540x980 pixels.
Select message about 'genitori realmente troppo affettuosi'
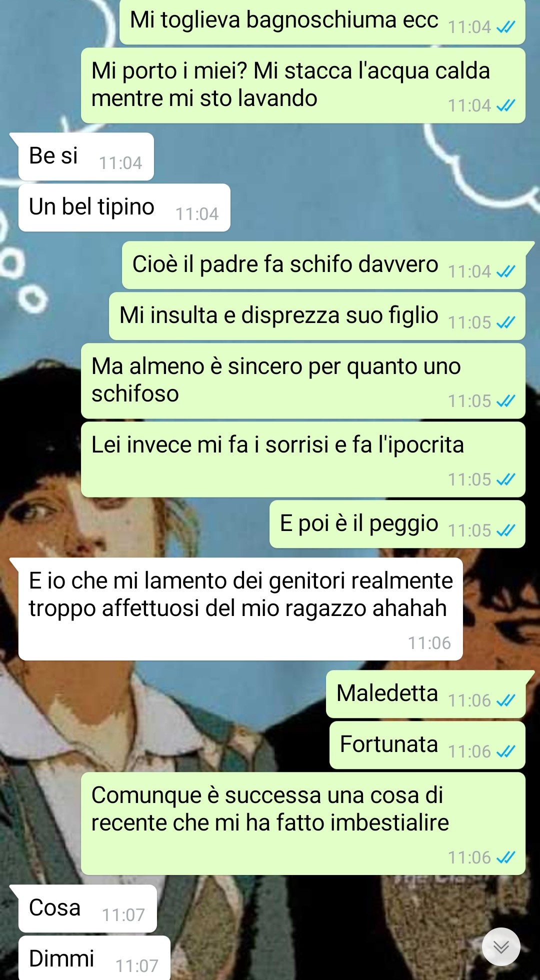point(240,609)
